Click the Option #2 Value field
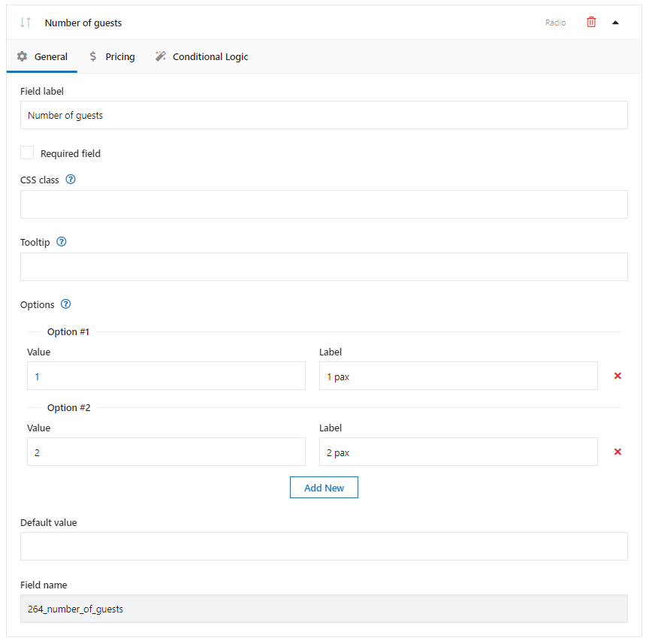652x644 pixels. point(166,452)
